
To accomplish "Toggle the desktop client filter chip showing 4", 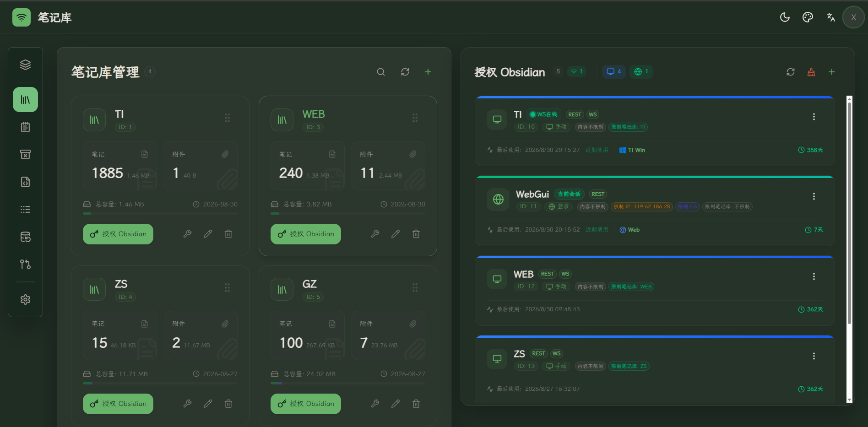I will point(614,71).
